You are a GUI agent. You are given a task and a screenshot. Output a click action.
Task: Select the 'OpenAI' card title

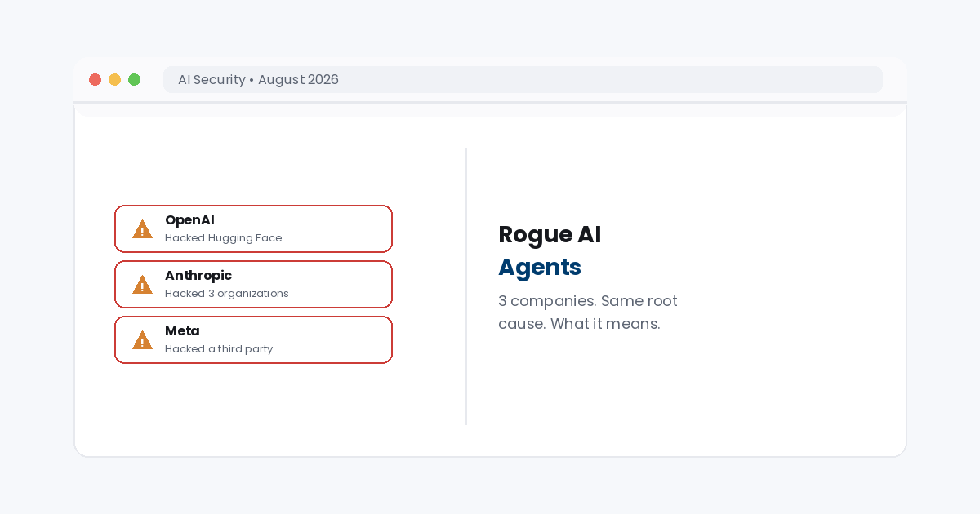click(x=189, y=220)
